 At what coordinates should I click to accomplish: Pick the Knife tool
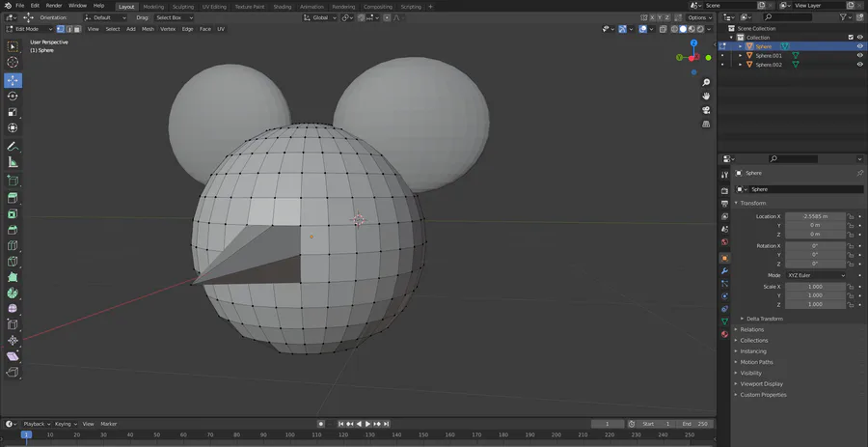click(x=13, y=262)
